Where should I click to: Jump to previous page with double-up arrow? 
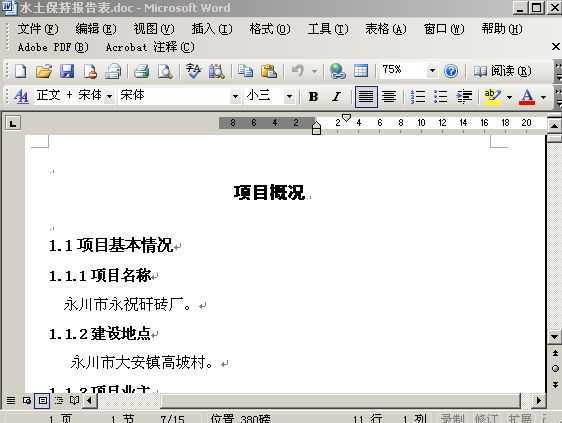[x=555, y=353]
